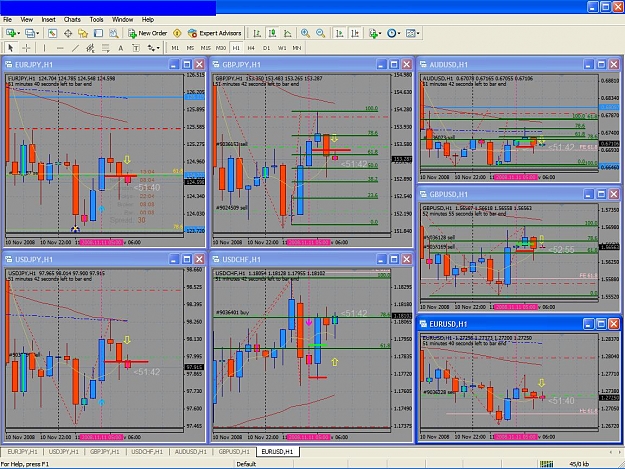The image size is (625, 469).
Task: Zoom out on the chart
Action: tap(320, 33)
